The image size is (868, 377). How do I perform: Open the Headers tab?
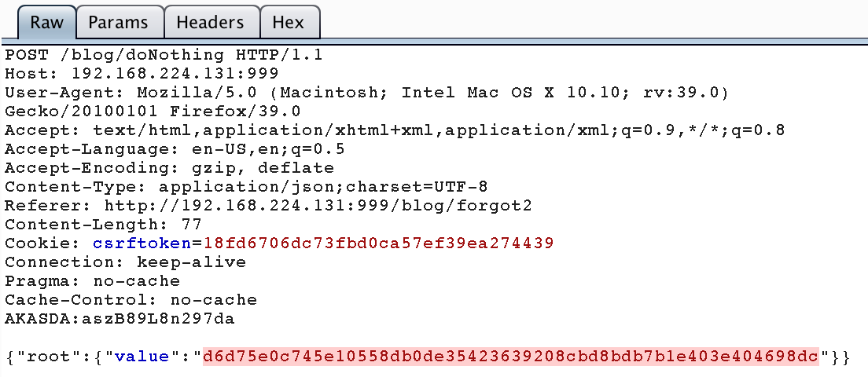[x=211, y=22]
